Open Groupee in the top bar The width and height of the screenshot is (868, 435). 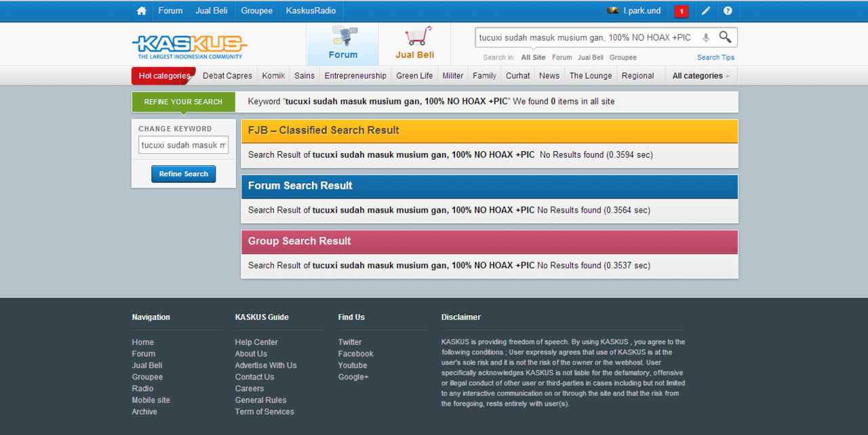257,11
